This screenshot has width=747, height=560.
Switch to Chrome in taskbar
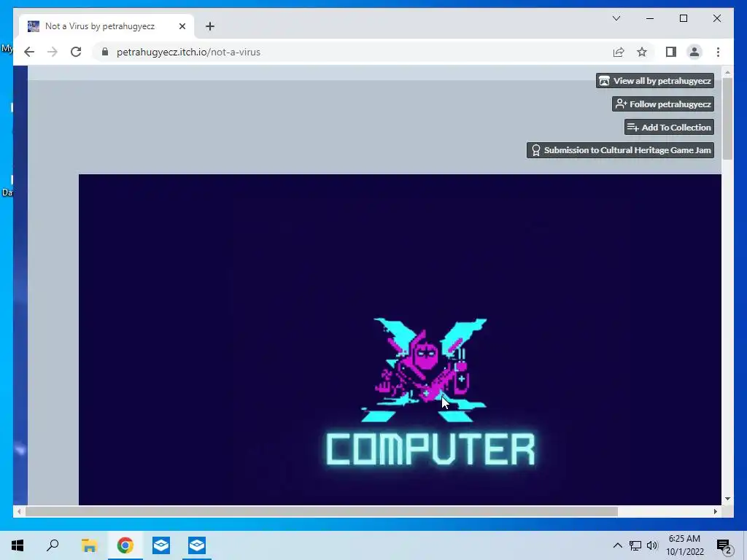click(125, 545)
